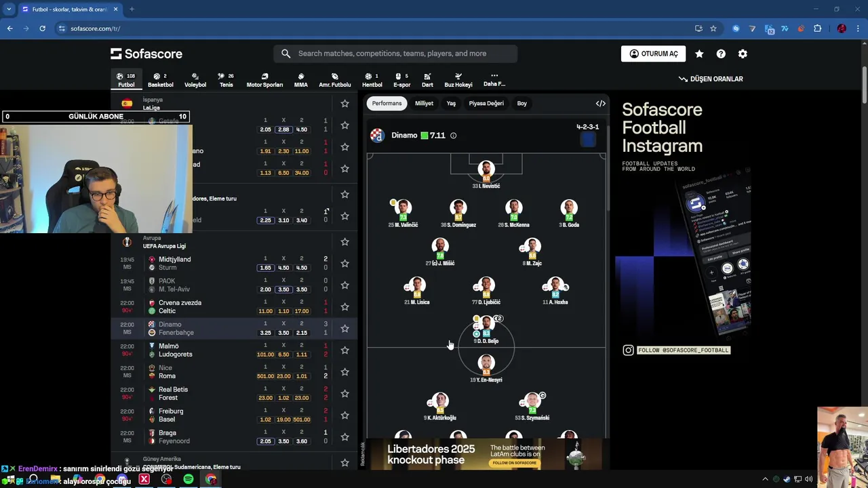Focus the search matches input field
The height and width of the screenshot is (488, 868).
tap(395, 54)
